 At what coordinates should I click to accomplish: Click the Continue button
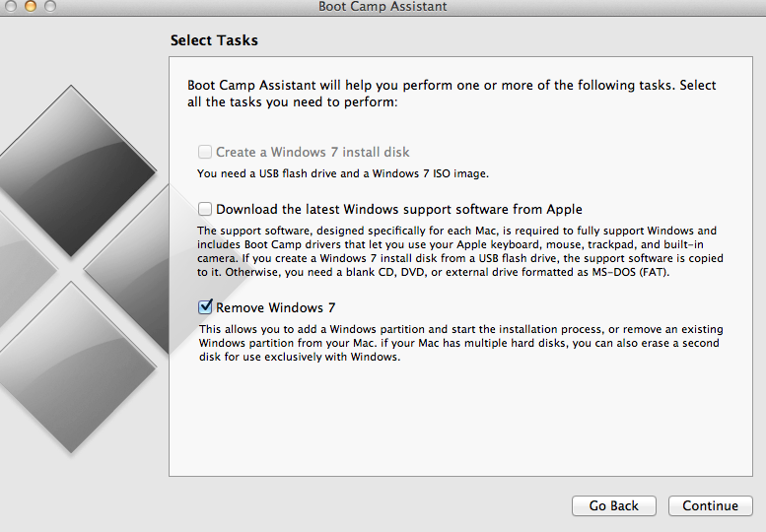tap(711, 505)
